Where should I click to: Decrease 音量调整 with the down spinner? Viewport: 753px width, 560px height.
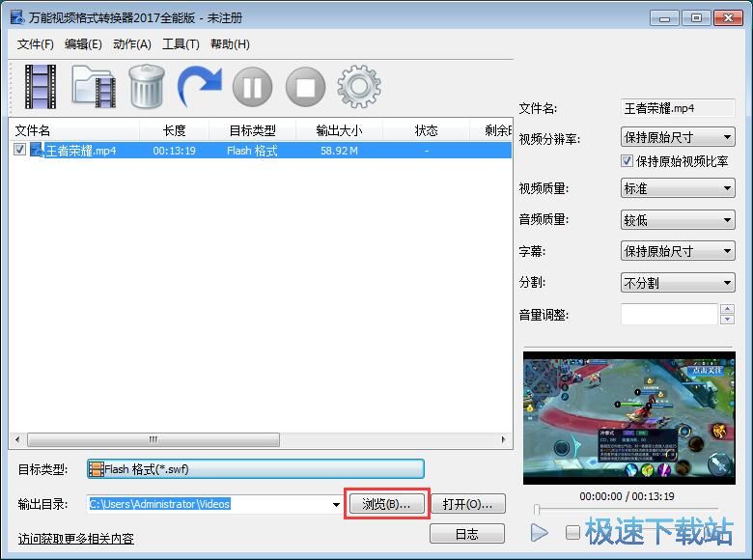coord(728,320)
